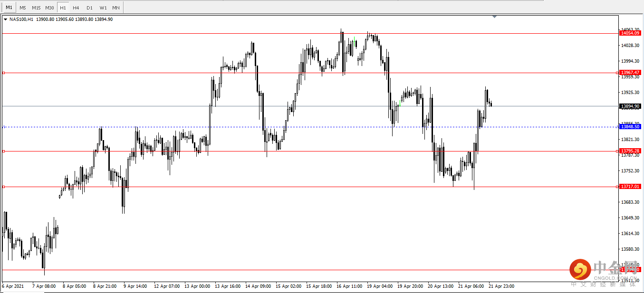Image resolution: width=644 pixels, height=293 pixels.
Task: Click the 13614.30 value on price scale
Action: pos(630,233)
